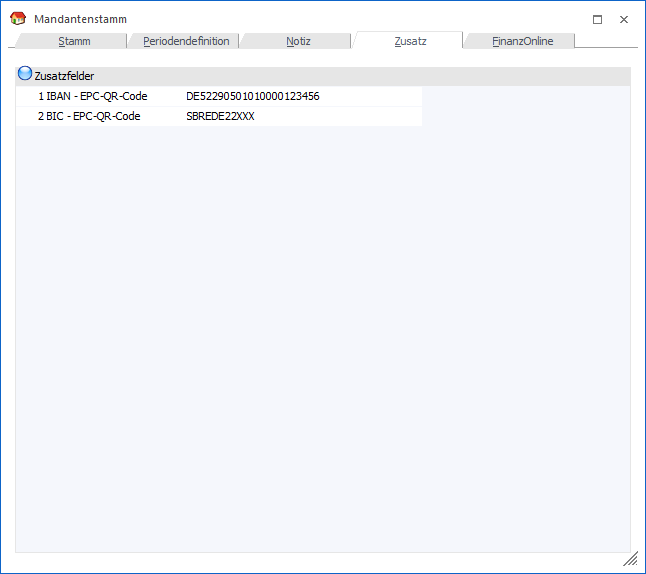This screenshot has width=646, height=574.
Task: Click the Mandantenstamm title text
Action: (x=80, y=19)
